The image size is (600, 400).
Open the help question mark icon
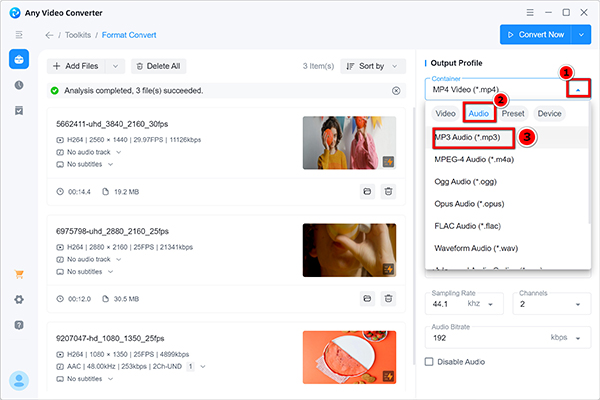(19, 325)
